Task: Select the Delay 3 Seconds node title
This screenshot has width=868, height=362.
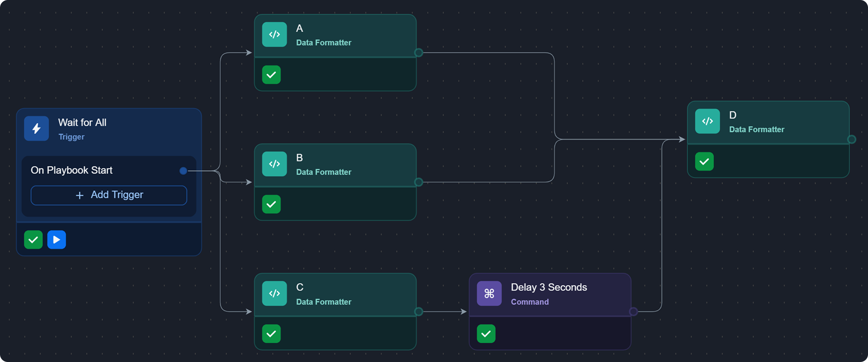Action: point(549,287)
